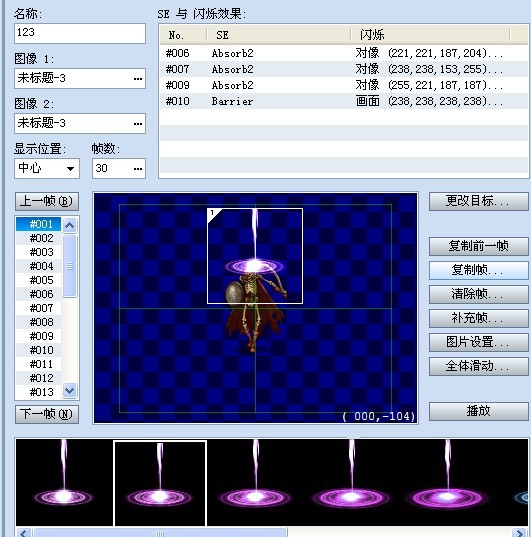Viewport: 531px width, 537px height.
Task: Select frame #009 in the frame list
Action: tap(39, 336)
